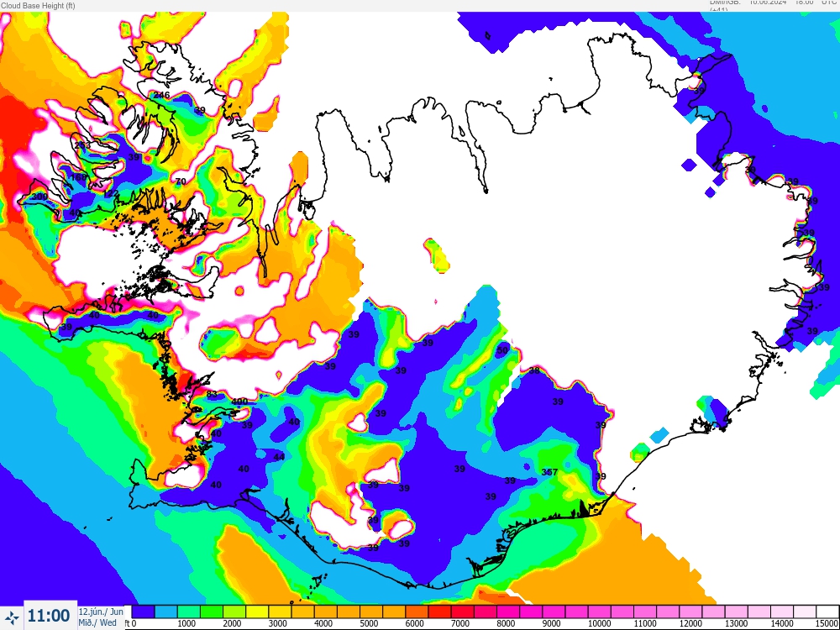840x630 pixels.
Task: Click the 10000 legend scale label
Action: (598, 623)
